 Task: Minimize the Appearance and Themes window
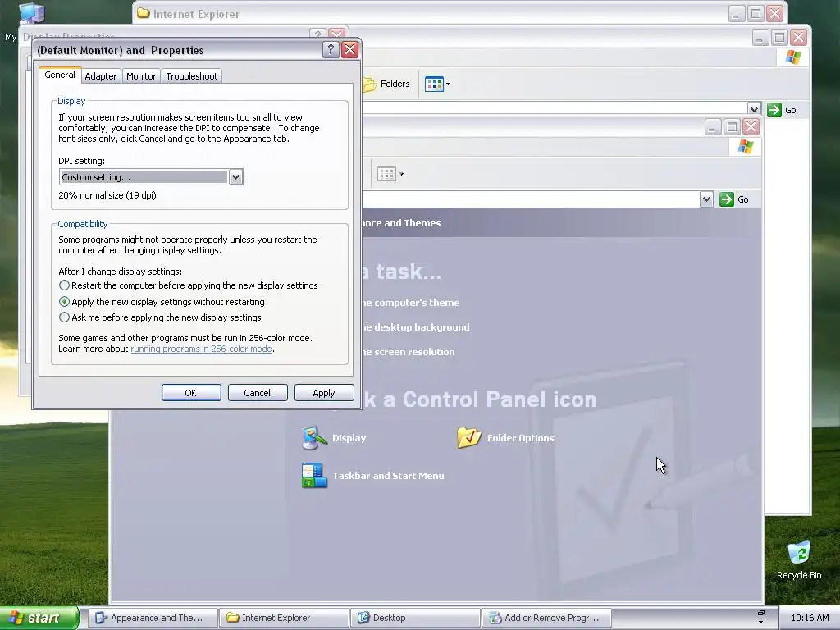[x=713, y=127]
